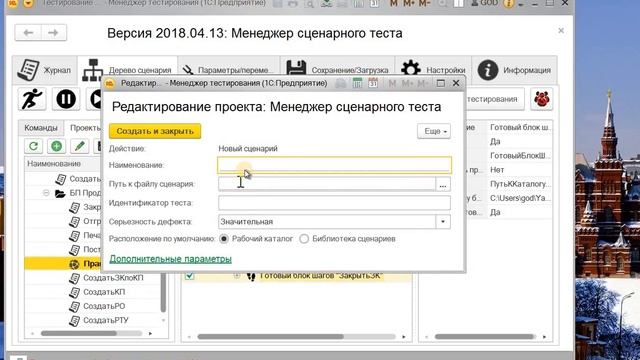Open the Сохранение/Загрузка tab

coord(337,70)
